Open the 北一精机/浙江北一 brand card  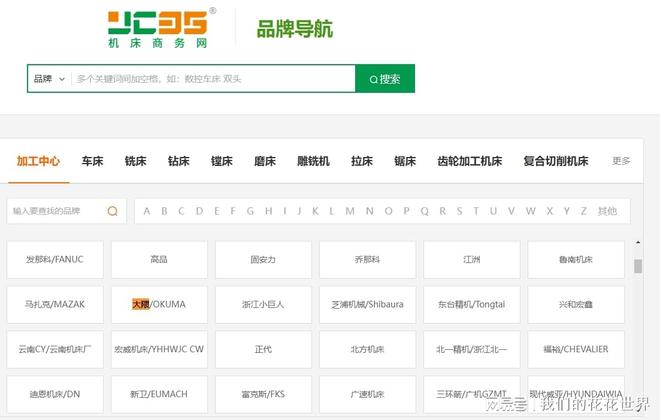(x=471, y=349)
